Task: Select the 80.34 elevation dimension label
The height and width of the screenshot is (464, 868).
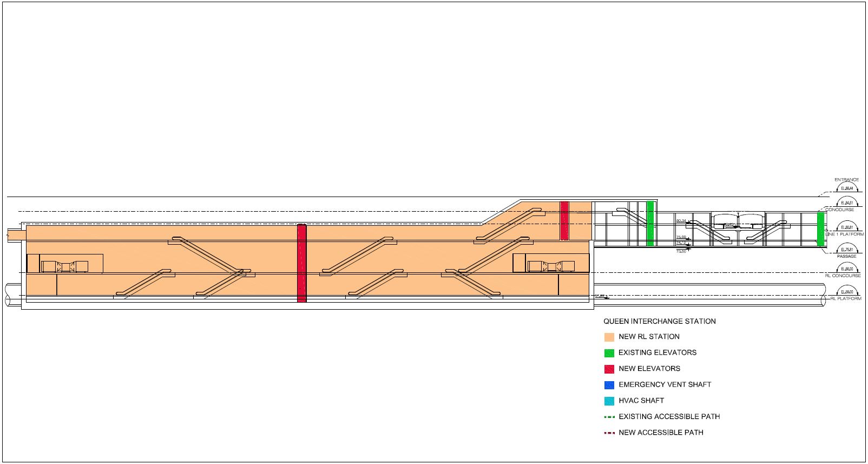Action: click(681, 221)
